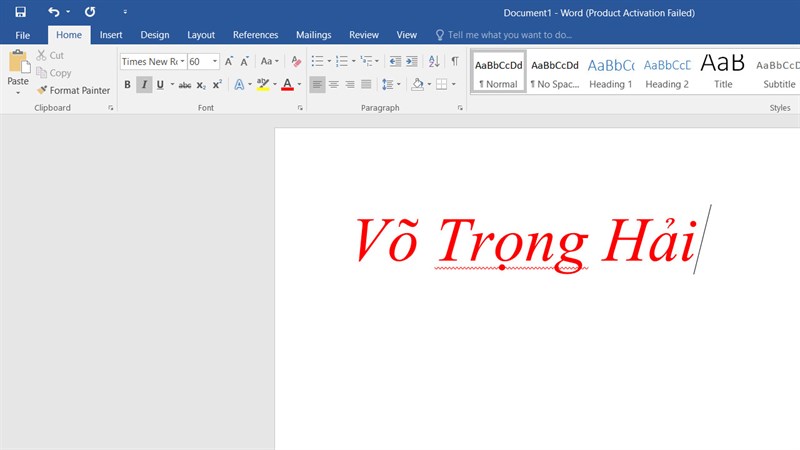The height and width of the screenshot is (450, 800).
Task: Paste from clipboard with the Paste icon
Action: pyautogui.click(x=18, y=62)
